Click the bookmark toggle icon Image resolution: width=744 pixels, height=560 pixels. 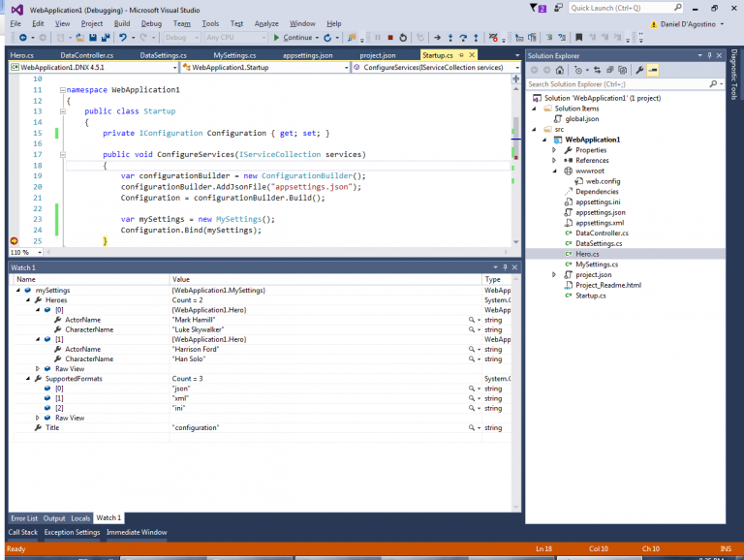(579, 38)
